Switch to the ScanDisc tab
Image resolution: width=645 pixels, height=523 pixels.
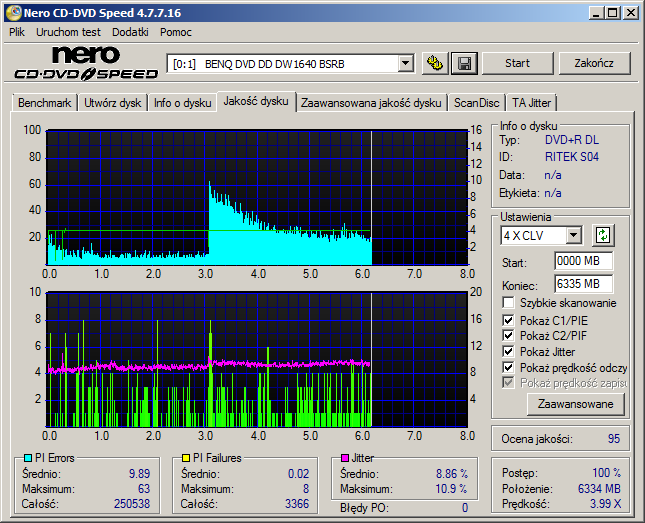(x=476, y=103)
